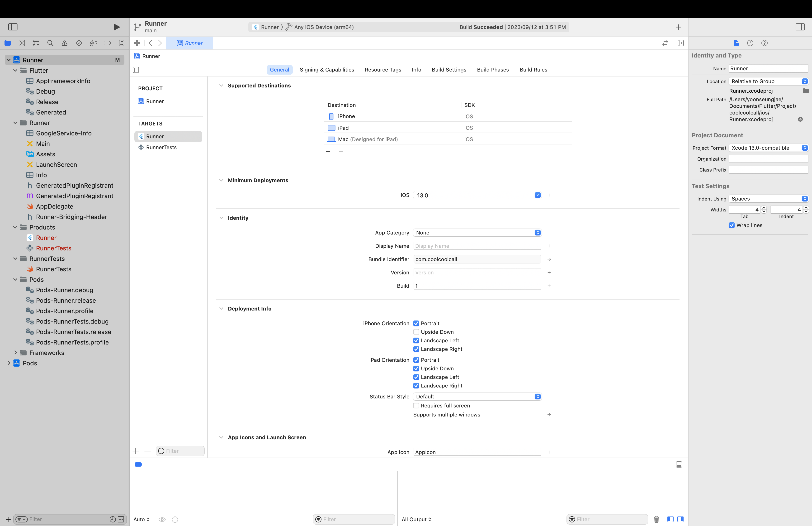The height and width of the screenshot is (526, 812).
Task: Open the App Category dropdown
Action: 477,232
